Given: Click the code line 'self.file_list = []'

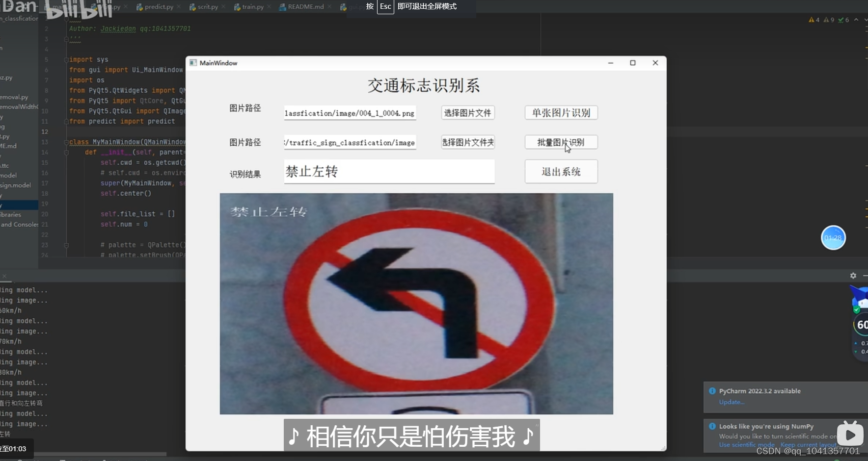Looking at the screenshot, I should tap(138, 214).
